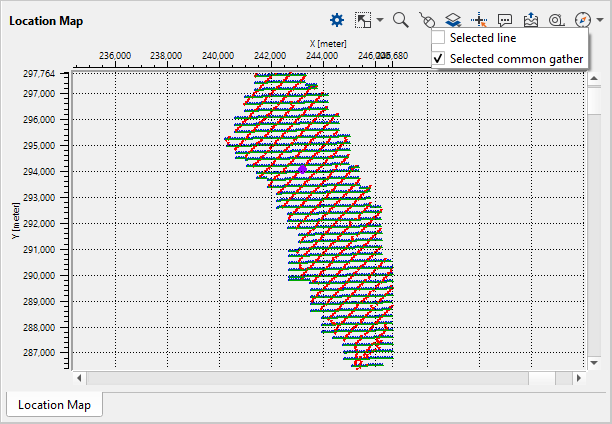Select the measuring tape tool
Image resolution: width=612 pixels, height=424 pixels.
[x=555, y=19]
